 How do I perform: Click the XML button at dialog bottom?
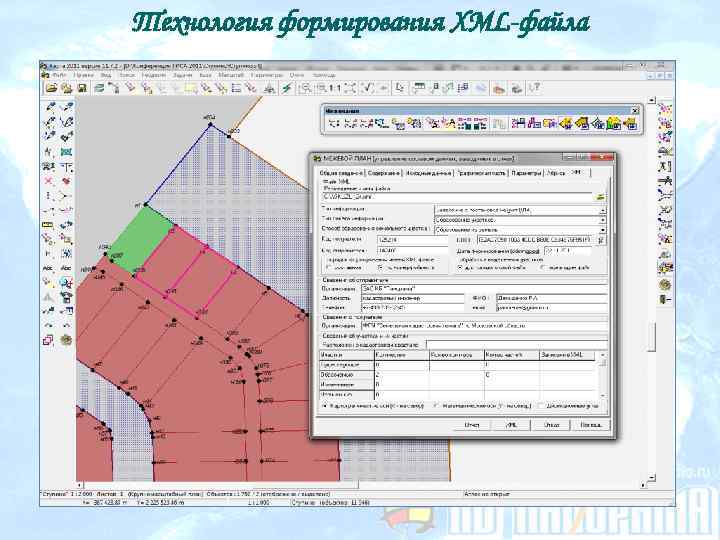point(512,425)
